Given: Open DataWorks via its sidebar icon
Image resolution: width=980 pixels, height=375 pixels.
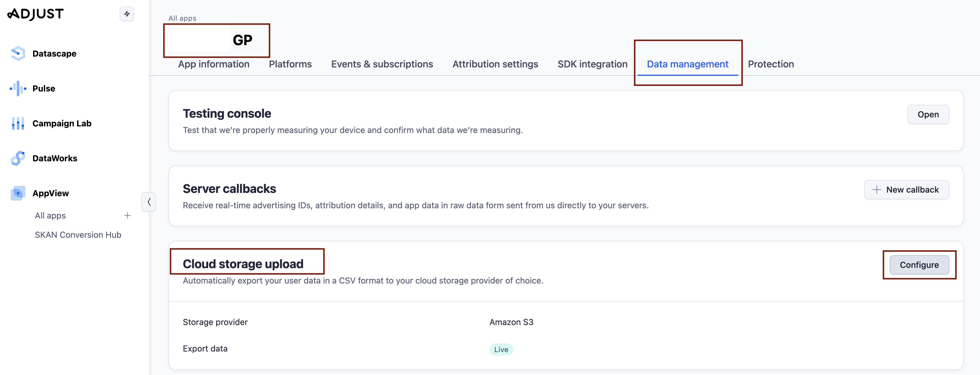Looking at the screenshot, I should (18, 158).
